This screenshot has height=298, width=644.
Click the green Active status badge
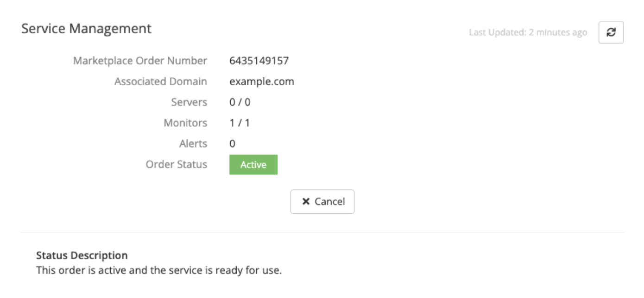[x=253, y=165]
